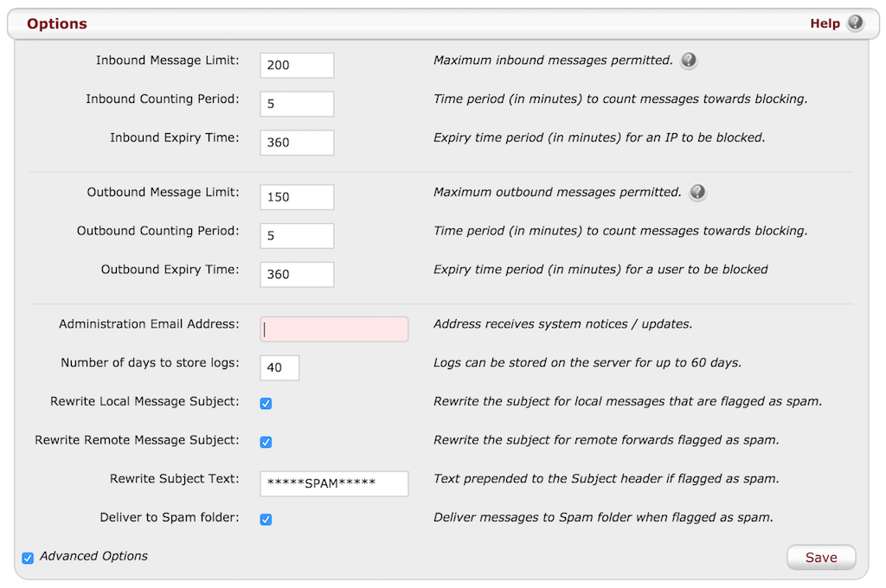Click the Inbound Message Limit field

click(297, 66)
